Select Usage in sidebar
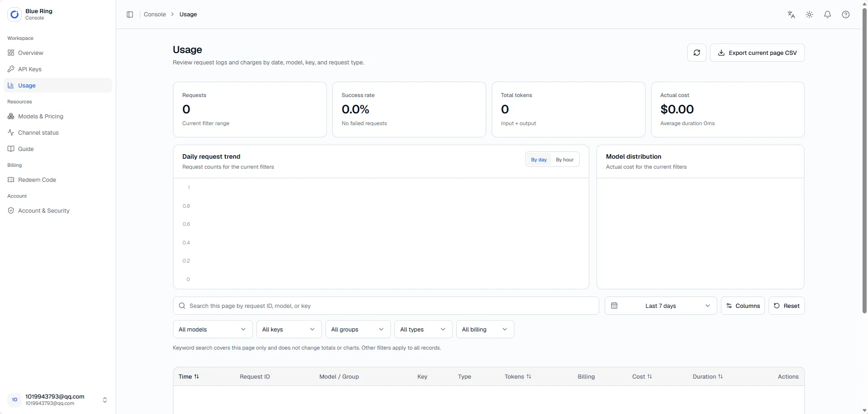The height and width of the screenshot is (414, 868). 58,85
